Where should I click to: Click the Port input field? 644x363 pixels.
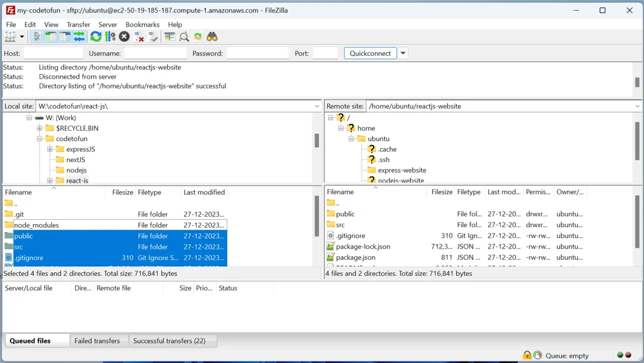(326, 53)
